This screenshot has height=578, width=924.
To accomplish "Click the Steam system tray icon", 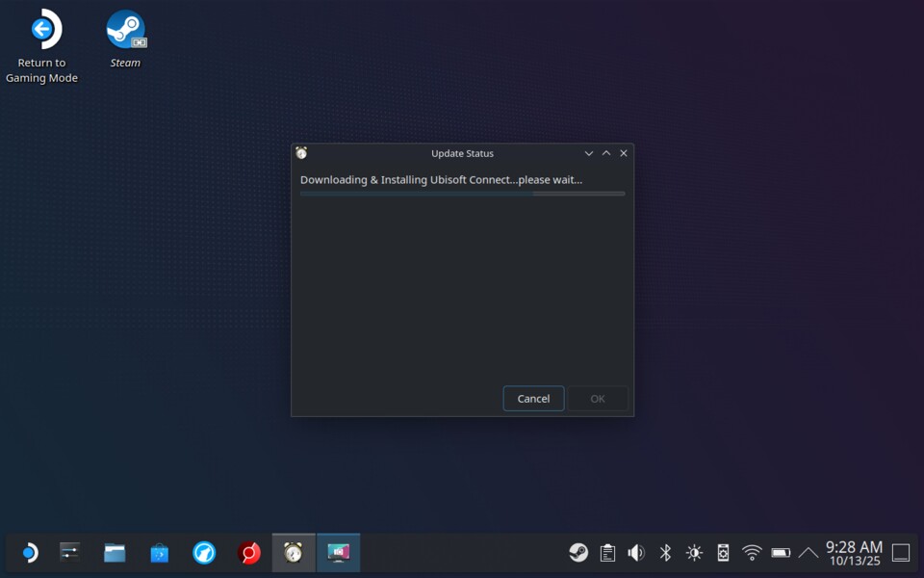I will (578, 553).
